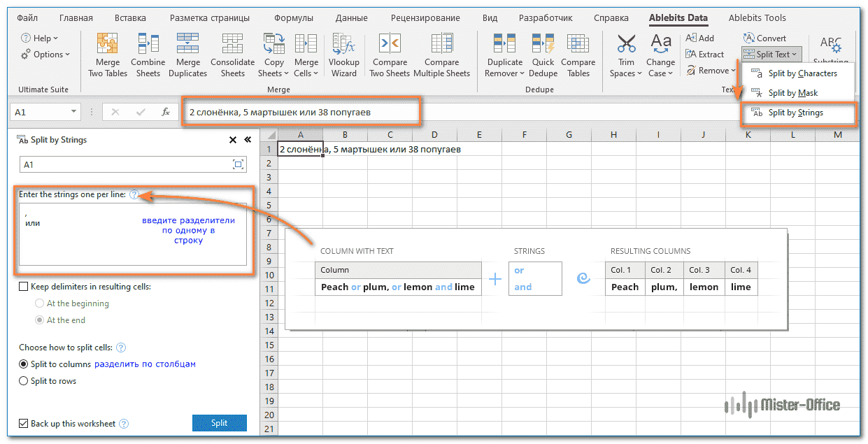
Task: Select range icon in the A1 field
Action: 239,164
